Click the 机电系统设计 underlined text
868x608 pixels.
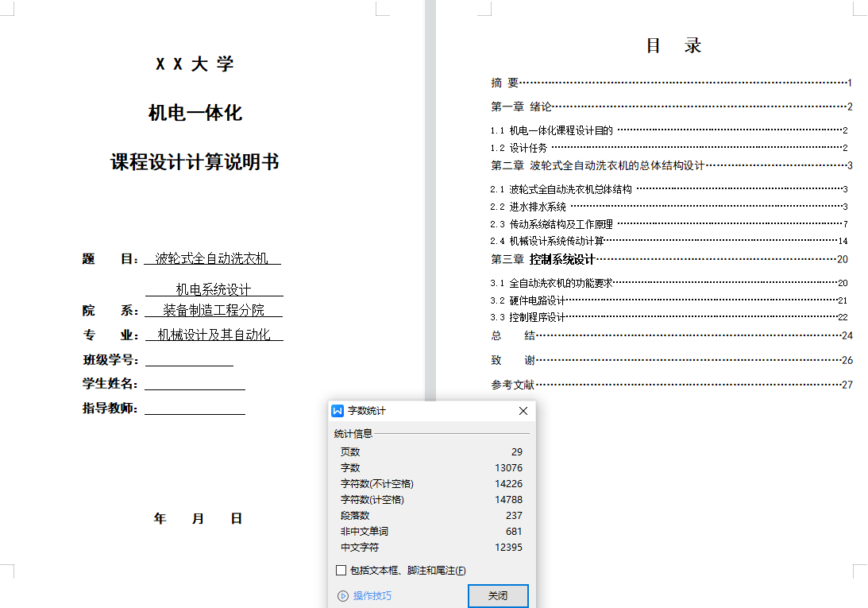click(214, 289)
